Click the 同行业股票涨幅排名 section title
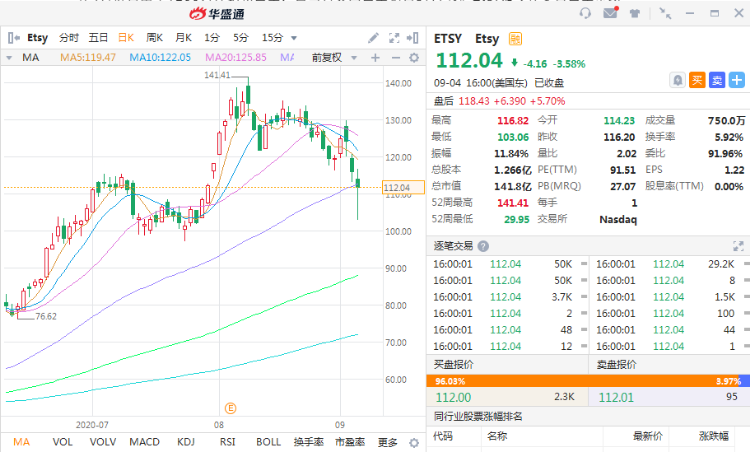This screenshot has width=750, height=452. [x=478, y=417]
